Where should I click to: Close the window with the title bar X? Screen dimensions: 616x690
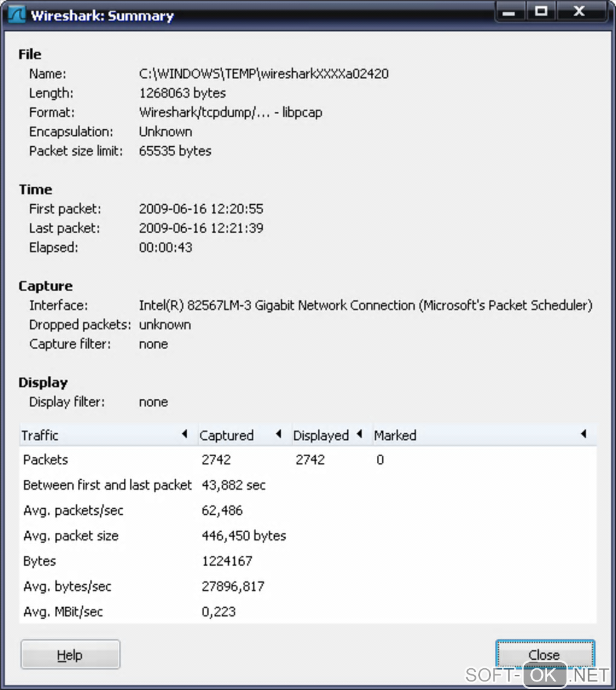click(x=580, y=12)
